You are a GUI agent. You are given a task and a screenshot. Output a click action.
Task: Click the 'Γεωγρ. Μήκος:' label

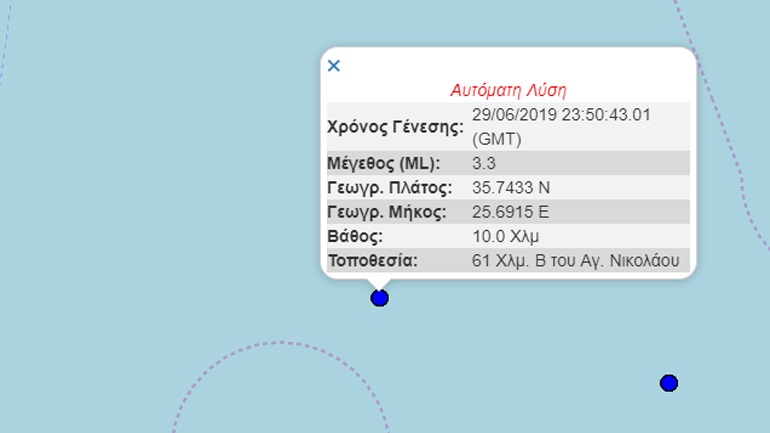pos(387,212)
